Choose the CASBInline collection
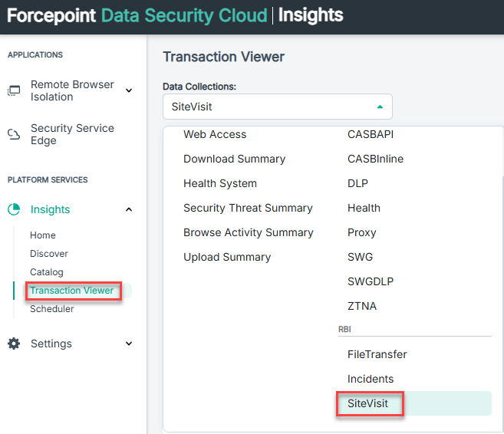Screen dimensions: 504x434 tap(375, 159)
